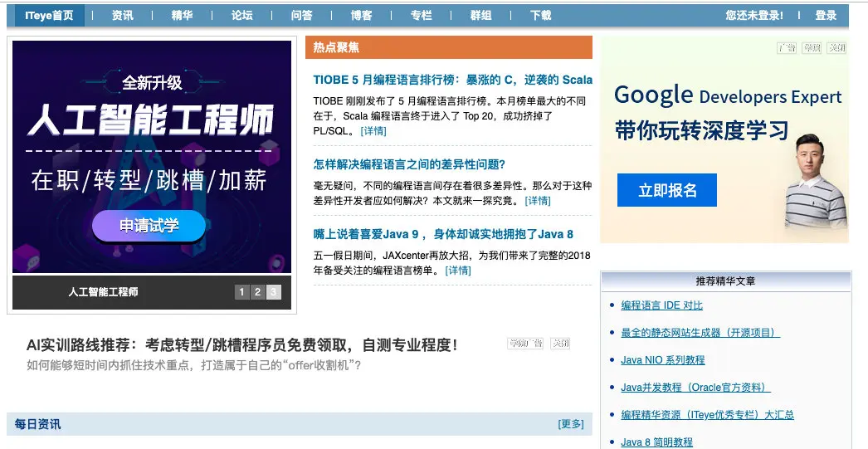Switch carousel to slide 2
The width and height of the screenshot is (868, 449).
coord(257,292)
